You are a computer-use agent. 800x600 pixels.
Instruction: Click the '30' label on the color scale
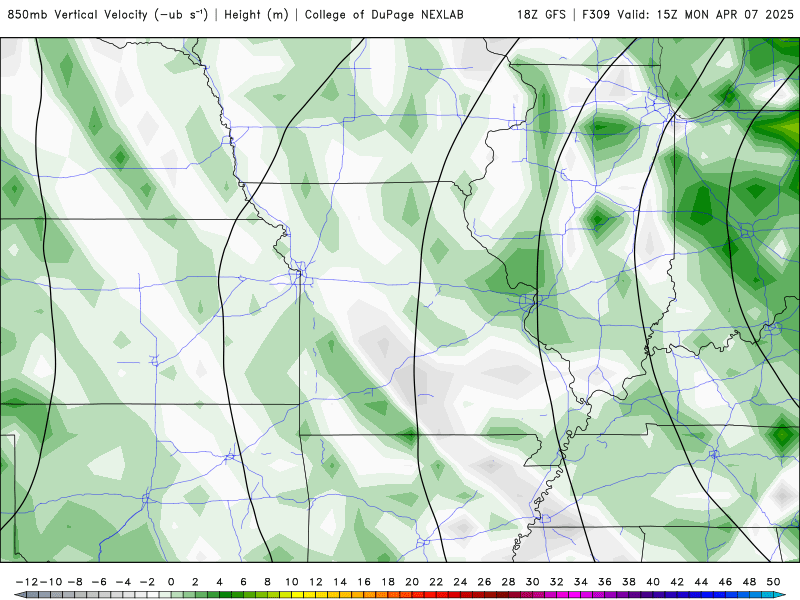[532, 582]
